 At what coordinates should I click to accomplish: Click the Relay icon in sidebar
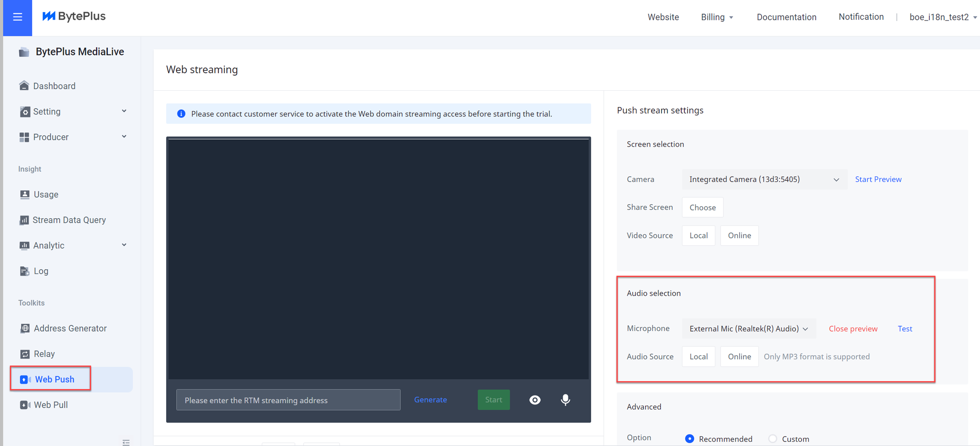(25, 354)
